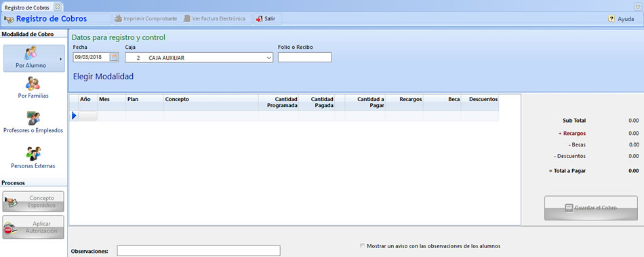The height and width of the screenshot is (257, 644).
Task: Click the Imprimir Comprobante label
Action: point(150,19)
